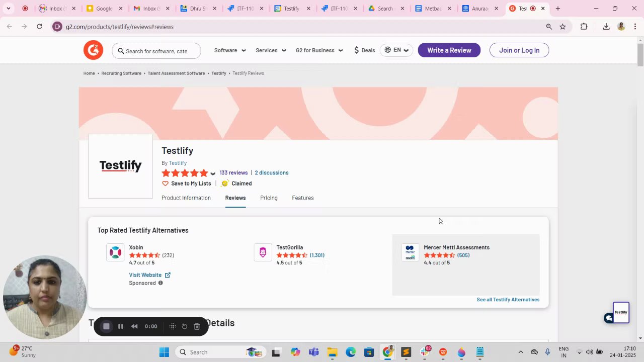Screen dimensions: 644x362
Task: Click the Join or Log In button
Action: (x=519, y=50)
